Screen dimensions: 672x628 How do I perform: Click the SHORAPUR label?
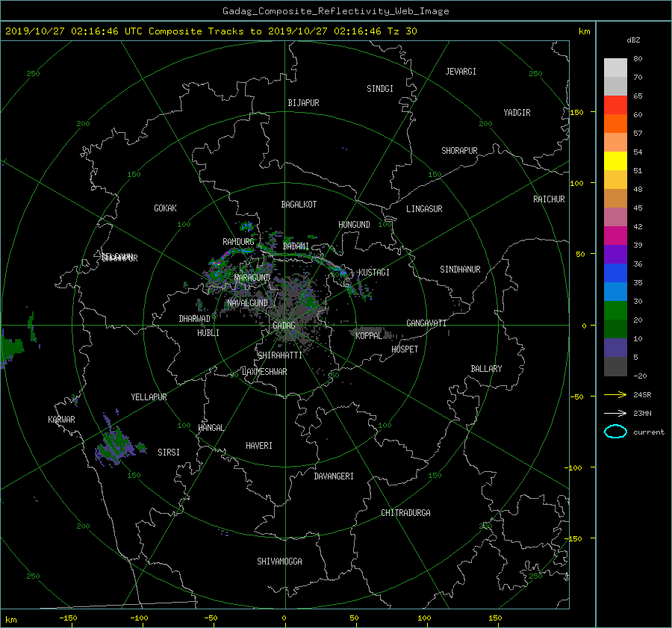pos(459,151)
